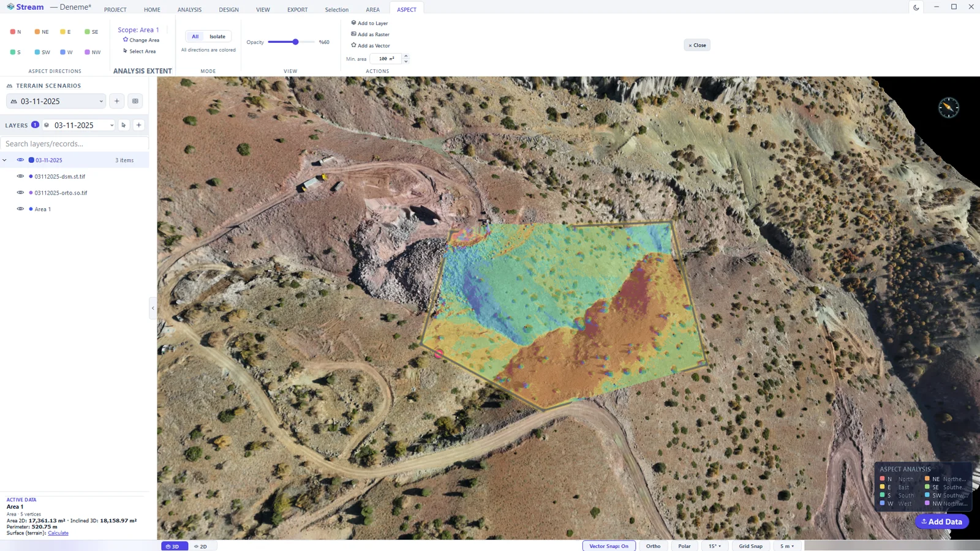The image size is (980, 551).
Task: Hide the 03112025-orto.so.tif layer
Action: [20, 192]
